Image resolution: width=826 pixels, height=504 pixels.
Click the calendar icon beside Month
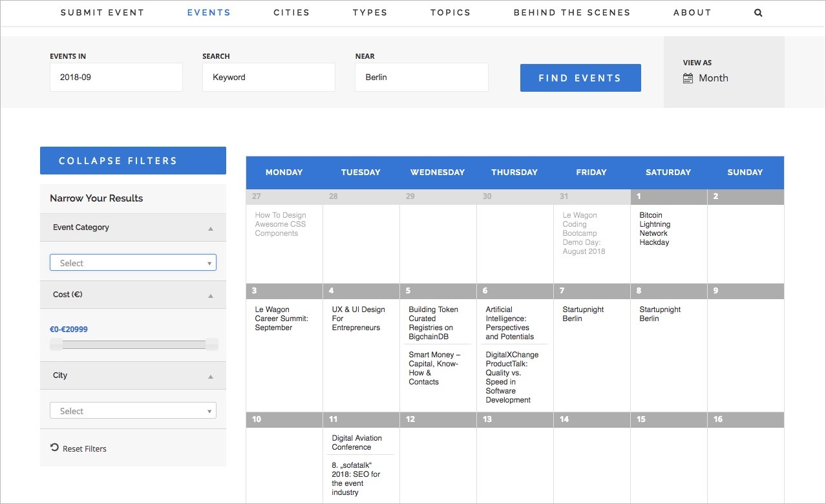click(x=688, y=78)
